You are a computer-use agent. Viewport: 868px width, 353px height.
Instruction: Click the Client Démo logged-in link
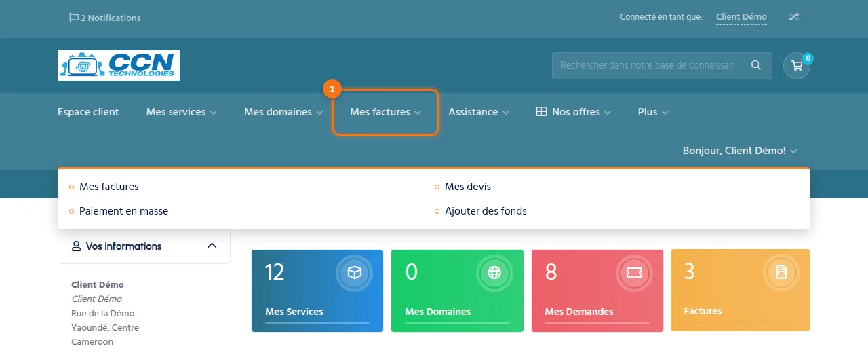tap(741, 17)
